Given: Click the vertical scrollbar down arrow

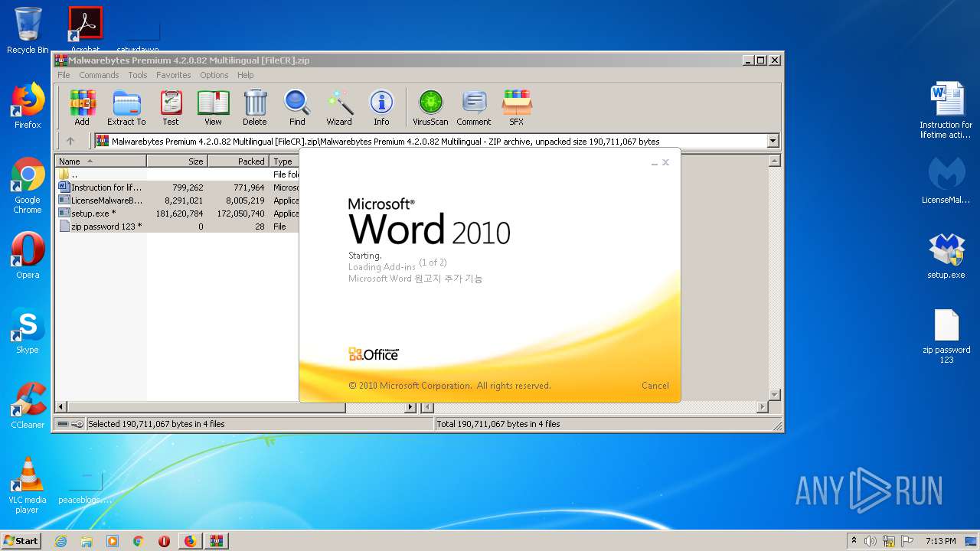Looking at the screenshot, I should [774, 395].
